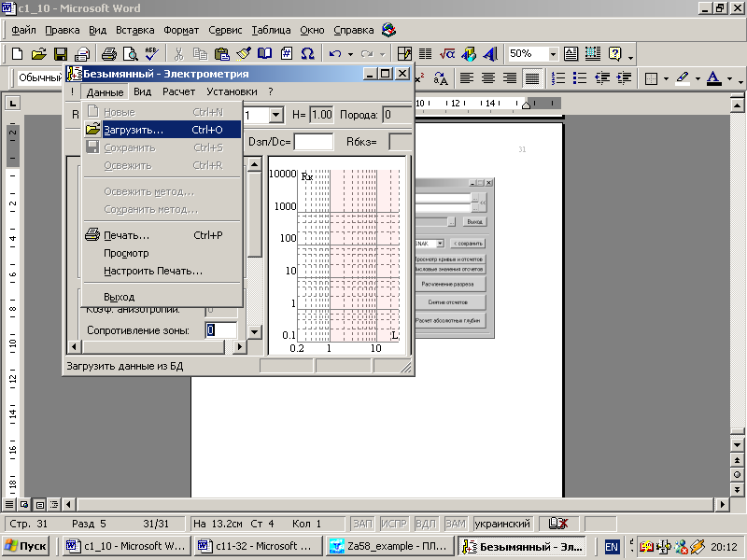Switch to print layout view button

pos(39,504)
